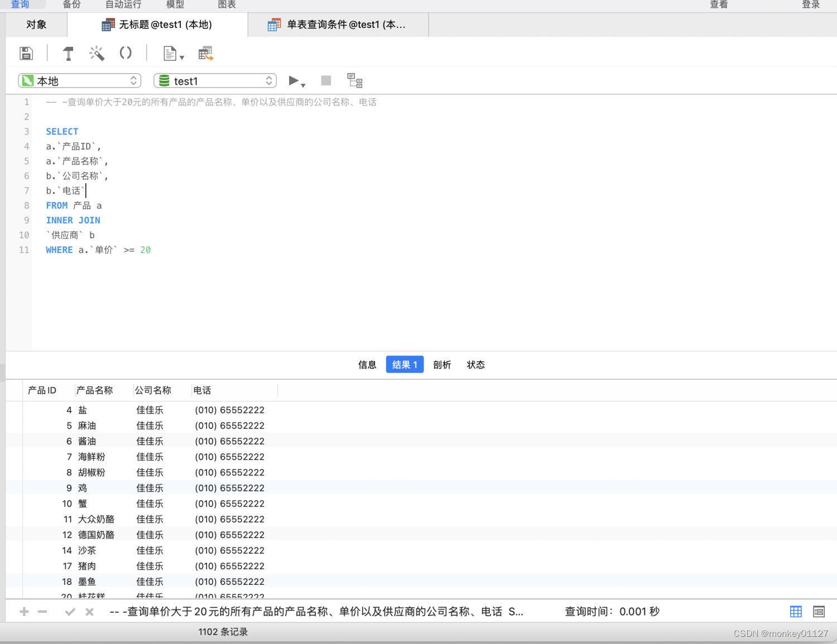The height and width of the screenshot is (644, 837).
Task: Click the 备份 toolbar item
Action: click(71, 4)
